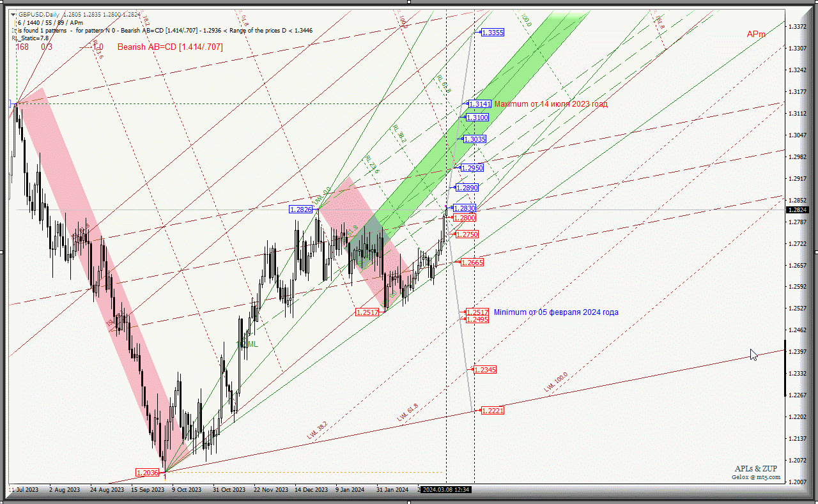The image size is (818, 504).
Task: Click the 2024.03.08 12:34 date marker on time axis
Action: point(446,490)
